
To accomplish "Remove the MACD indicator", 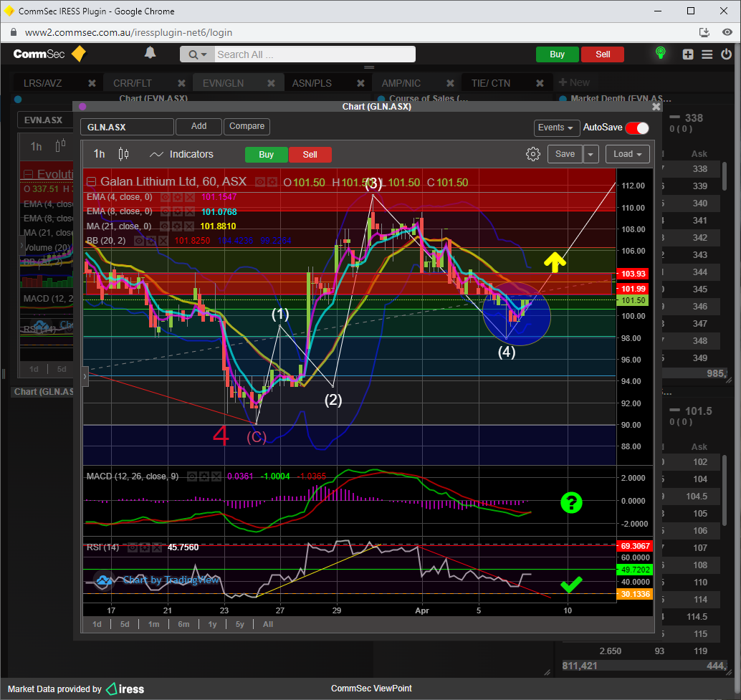I will (216, 476).
